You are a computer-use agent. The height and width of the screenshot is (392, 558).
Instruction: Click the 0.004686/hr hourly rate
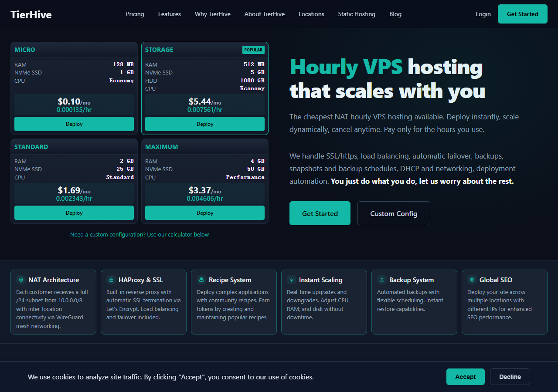(205, 199)
